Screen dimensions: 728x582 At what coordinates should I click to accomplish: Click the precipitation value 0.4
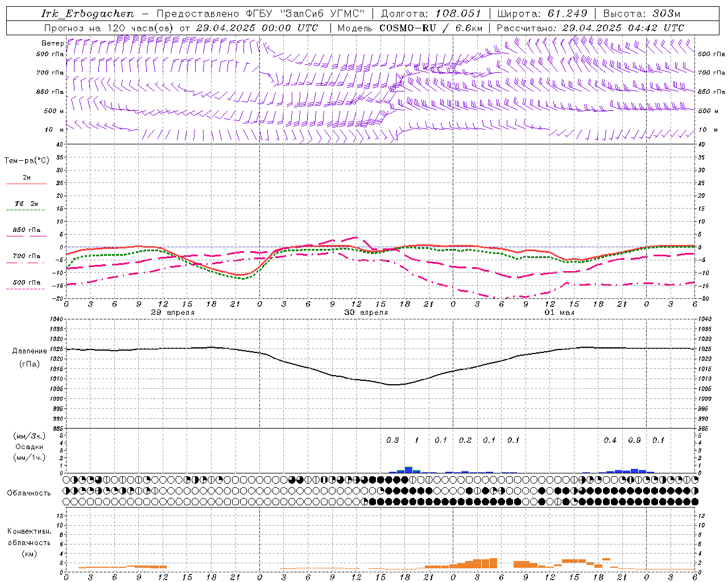[610, 440]
